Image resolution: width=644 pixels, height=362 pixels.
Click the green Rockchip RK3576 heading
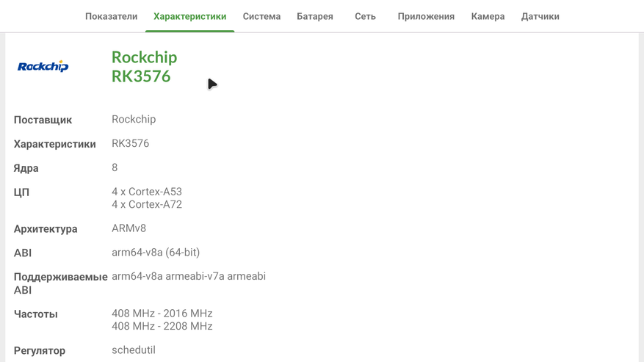click(144, 67)
